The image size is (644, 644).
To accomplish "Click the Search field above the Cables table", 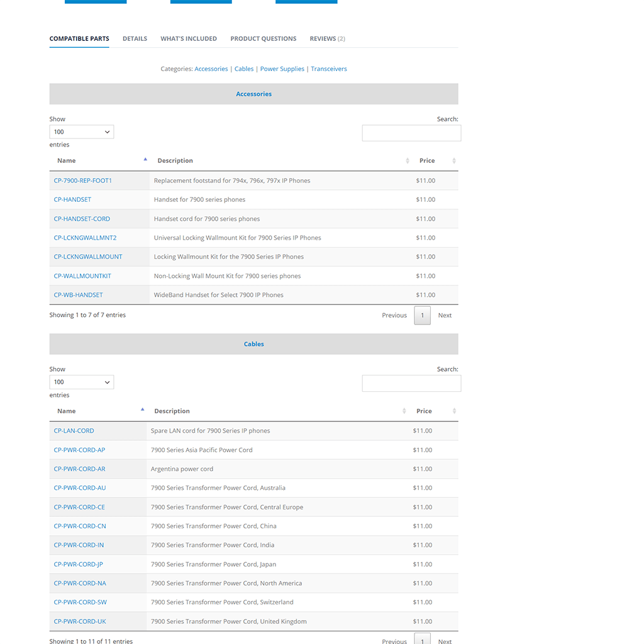I will click(411, 383).
